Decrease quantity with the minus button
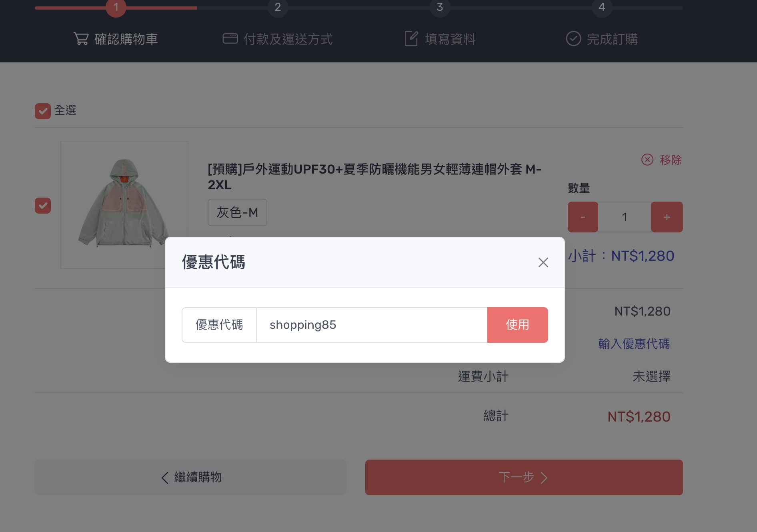The width and height of the screenshot is (757, 532). tap(583, 217)
